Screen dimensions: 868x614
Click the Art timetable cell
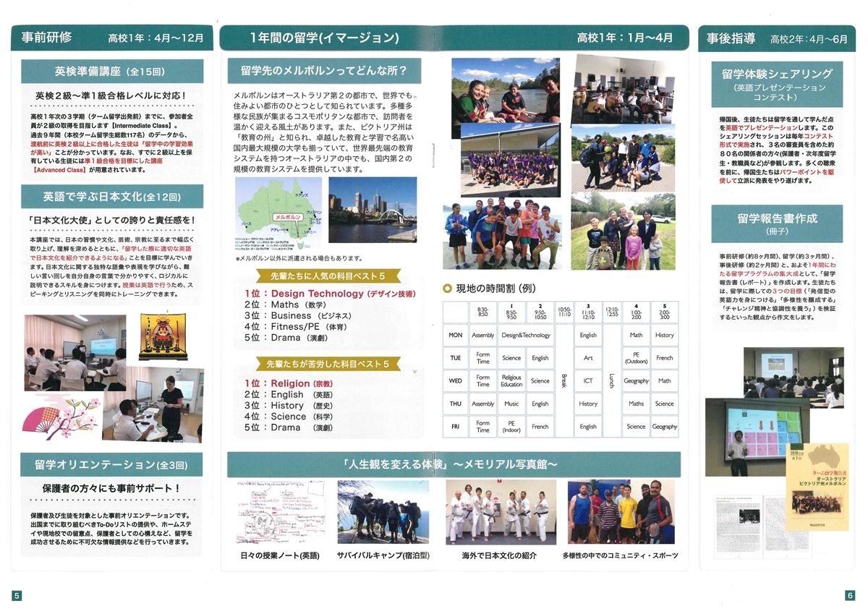click(588, 358)
